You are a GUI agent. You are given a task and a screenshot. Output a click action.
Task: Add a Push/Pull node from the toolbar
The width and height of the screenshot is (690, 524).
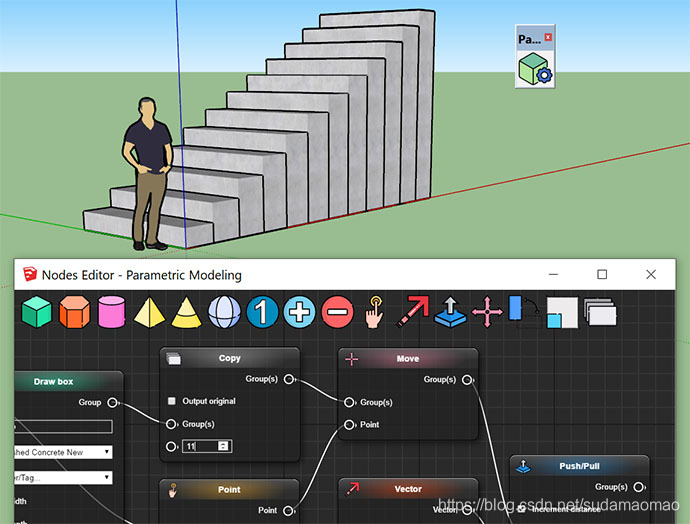tap(450, 312)
